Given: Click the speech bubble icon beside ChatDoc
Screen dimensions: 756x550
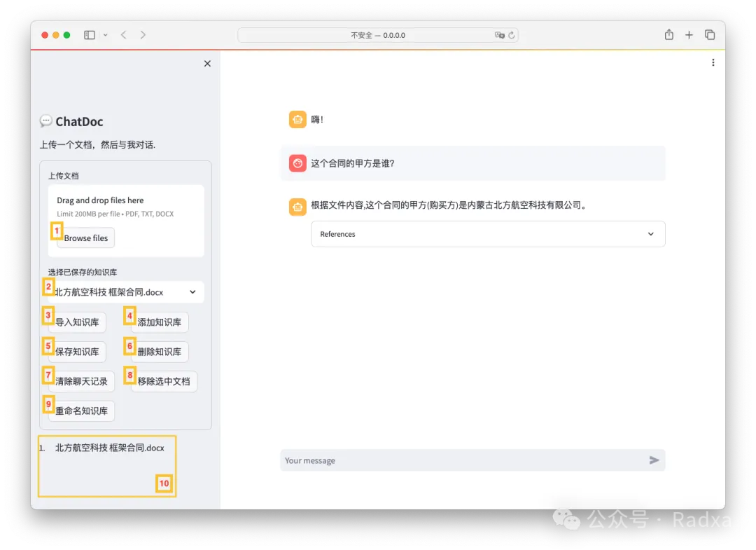Looking at the screenshot, I should pyautogui.click(x=45, y=121).
